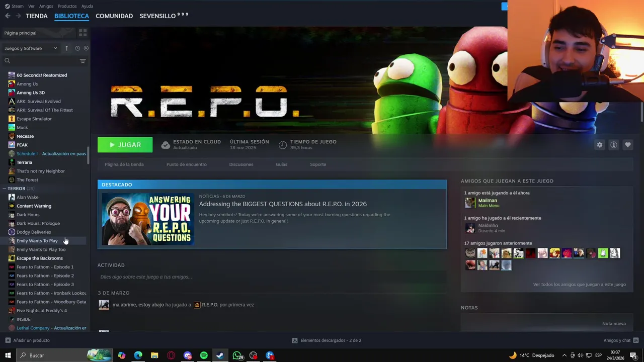Select Among Us 3D in library
Viewport: 644px width, 362px height.
[31, 93]
